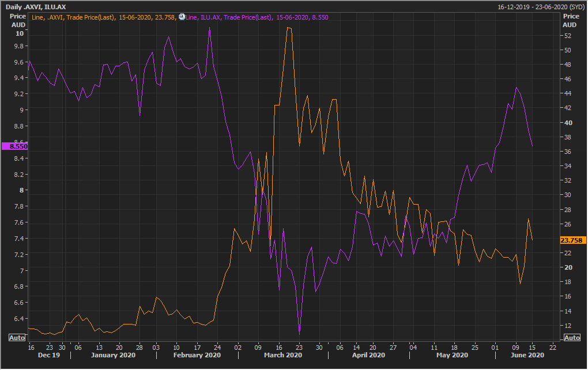This screenshot has height=370, width=588.
Task: Click the 17 date tick in February
Action: point(197,348)
